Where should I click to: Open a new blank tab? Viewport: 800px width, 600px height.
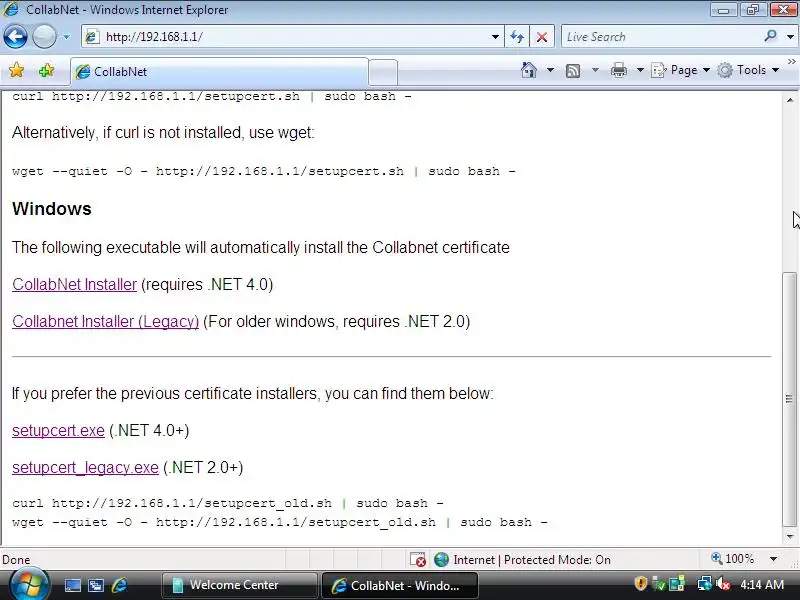383,71
